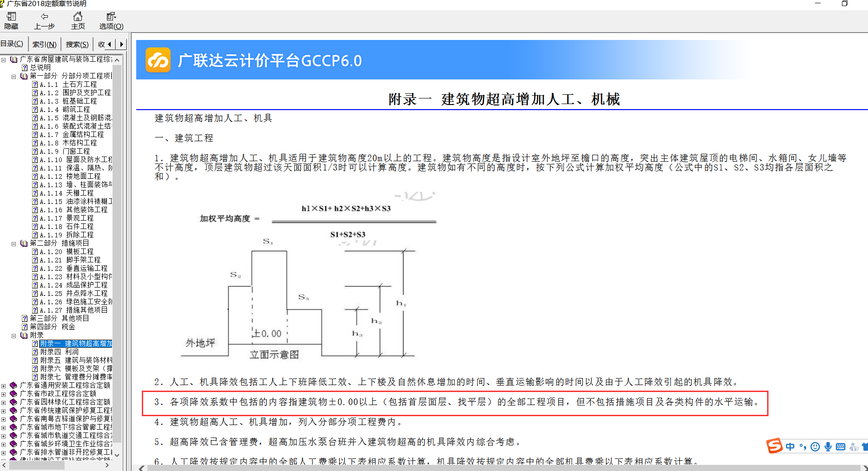Open topic A.1.22 垂直运输工程

pos(74,268)
